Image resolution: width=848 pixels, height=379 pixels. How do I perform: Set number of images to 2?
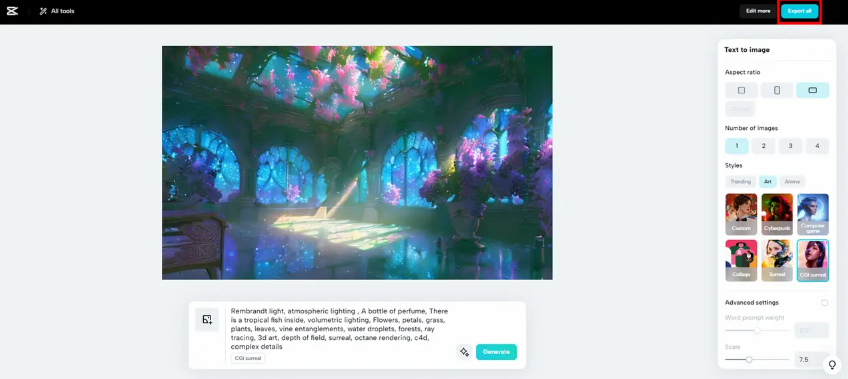pos(763,146)
